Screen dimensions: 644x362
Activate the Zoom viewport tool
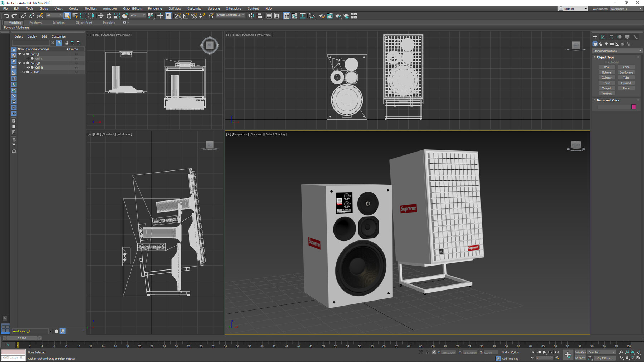(621, 352)
